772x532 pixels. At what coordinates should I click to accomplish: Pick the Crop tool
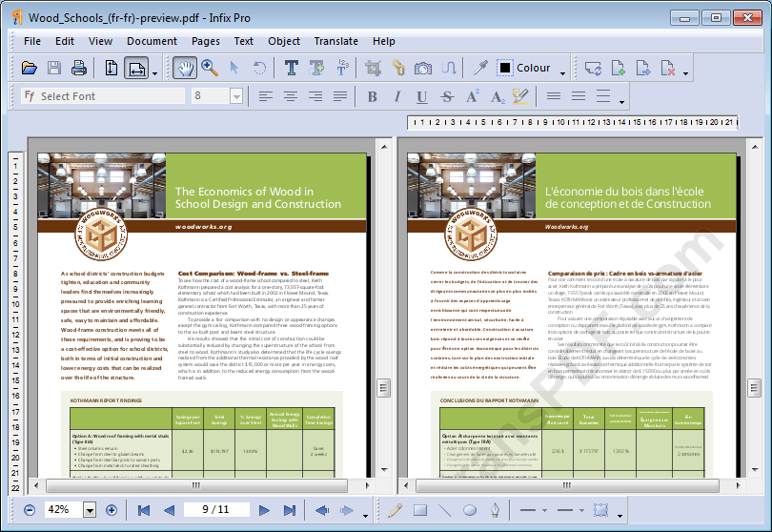[x=373, y=68]
